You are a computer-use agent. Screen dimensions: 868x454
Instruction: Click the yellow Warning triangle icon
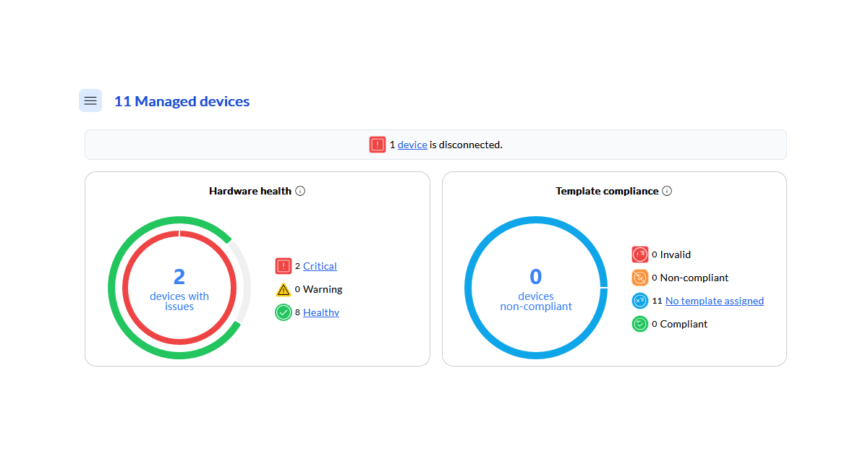click(284, 289)
